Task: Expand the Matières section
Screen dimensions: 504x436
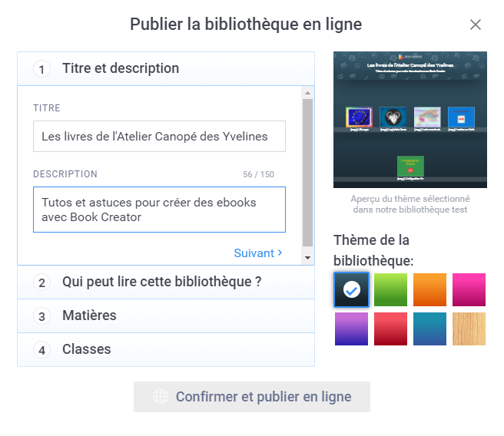Action: [x=166, y=316]
